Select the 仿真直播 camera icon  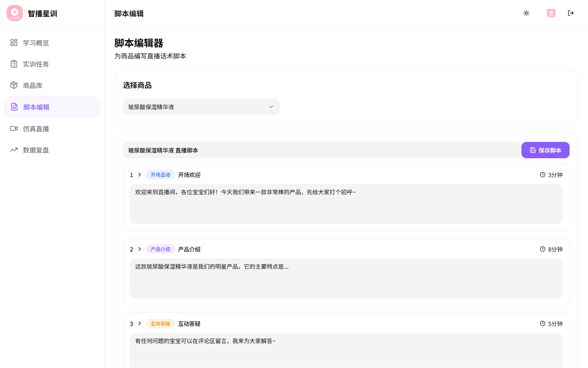point(13,128)
